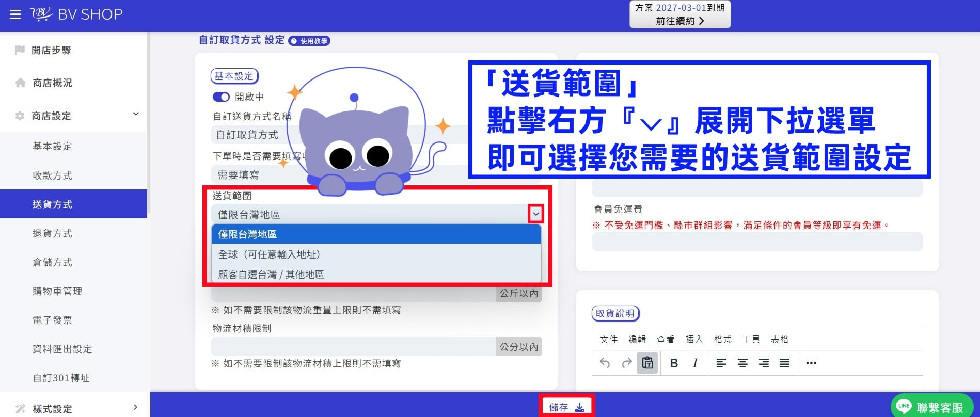
Task: Toggle italic formatting in the editor
Action: coord(696,363)
